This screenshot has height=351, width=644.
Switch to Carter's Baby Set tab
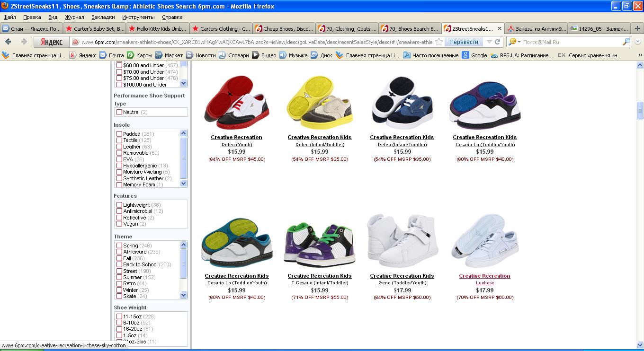95,28
